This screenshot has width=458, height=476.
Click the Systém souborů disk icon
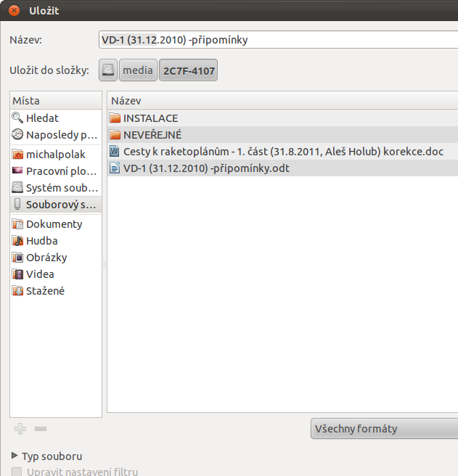[x=17, y=188]
